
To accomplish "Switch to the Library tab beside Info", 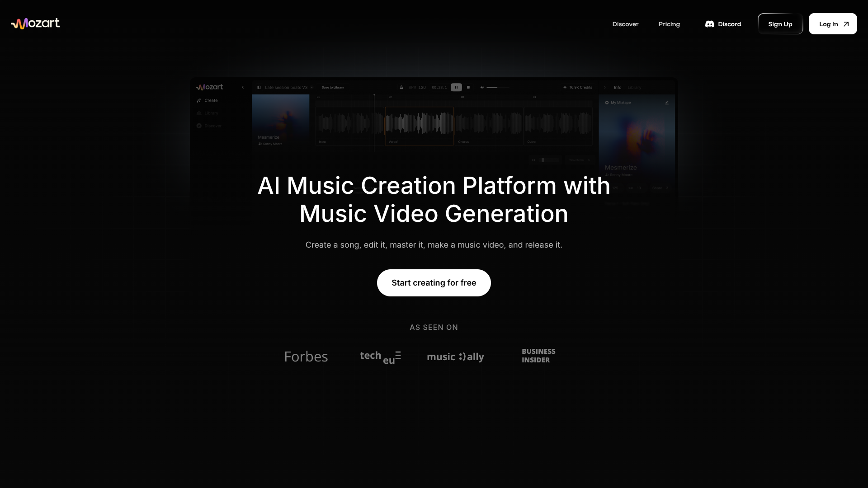I will 634,88.
